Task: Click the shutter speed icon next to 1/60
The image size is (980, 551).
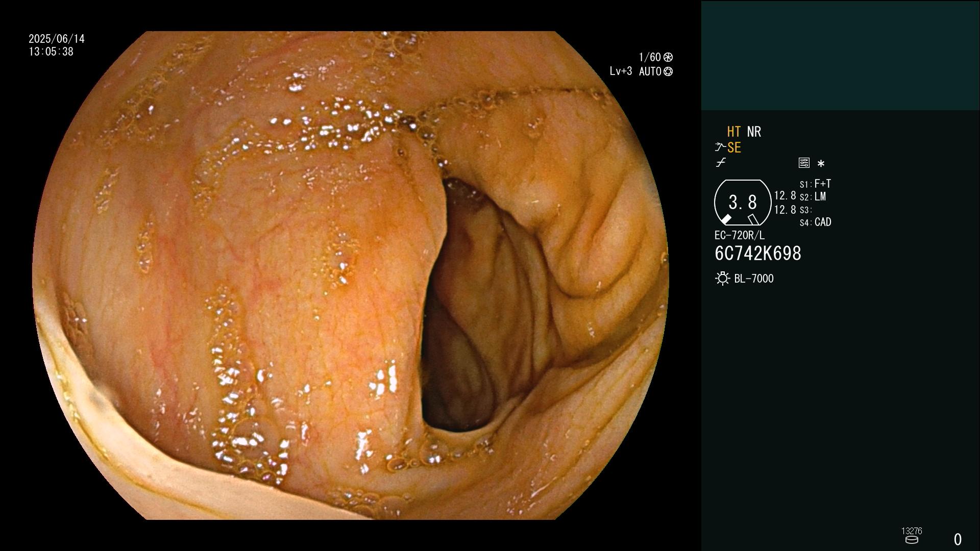Action: [668, 57]
